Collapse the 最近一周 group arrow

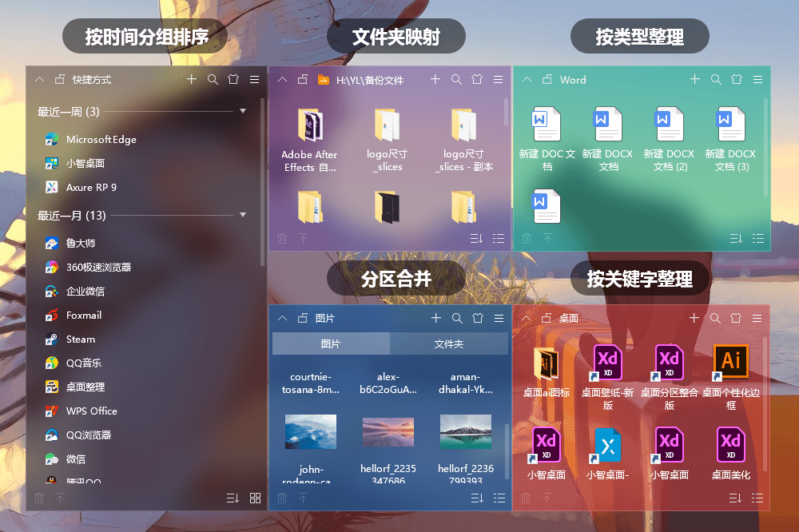(243, 110)
